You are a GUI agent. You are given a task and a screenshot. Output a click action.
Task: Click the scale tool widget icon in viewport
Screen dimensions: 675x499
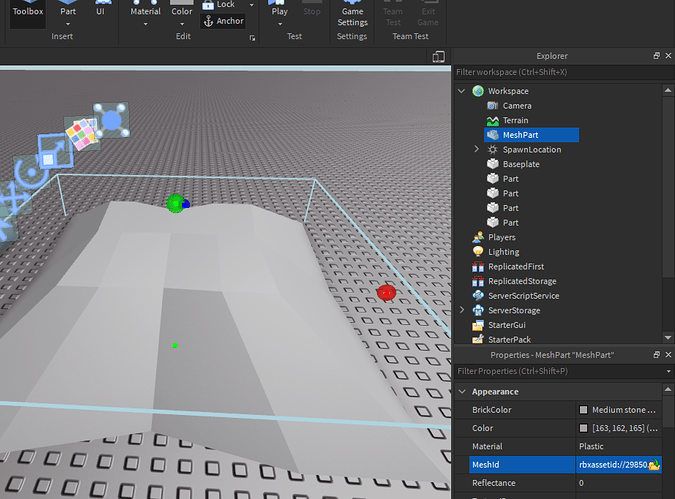pos(55,151)
